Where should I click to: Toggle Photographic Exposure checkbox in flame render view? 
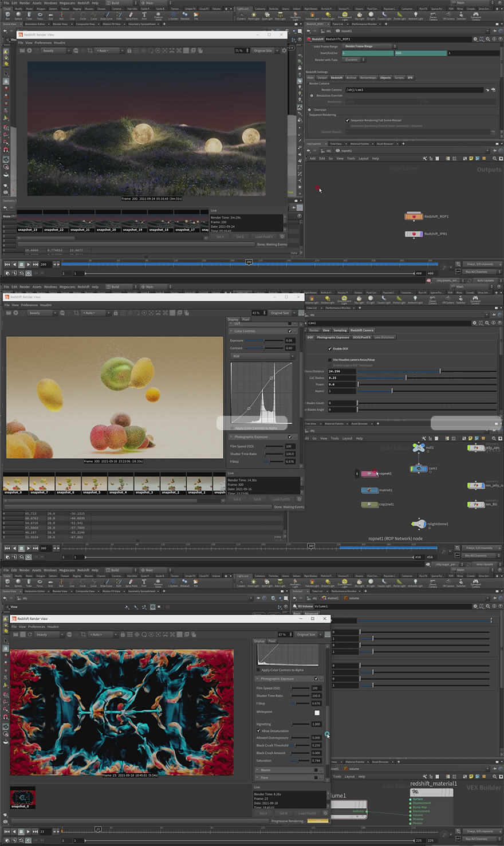(x=316, y=679)
